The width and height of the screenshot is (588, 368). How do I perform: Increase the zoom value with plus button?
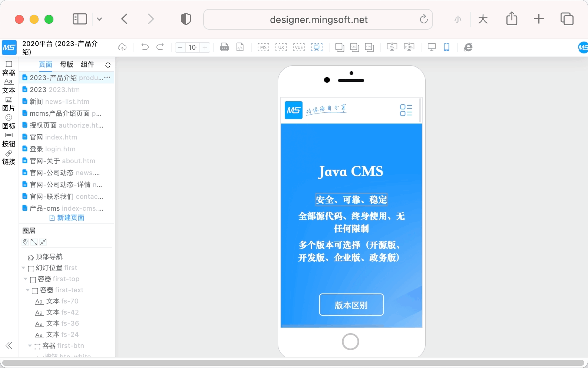click(205, 47)
